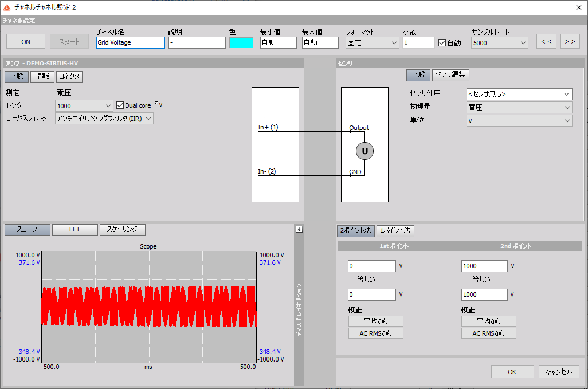Click 1st point AC RMSから button
588x389 pixels.
[x=376, y=333]
